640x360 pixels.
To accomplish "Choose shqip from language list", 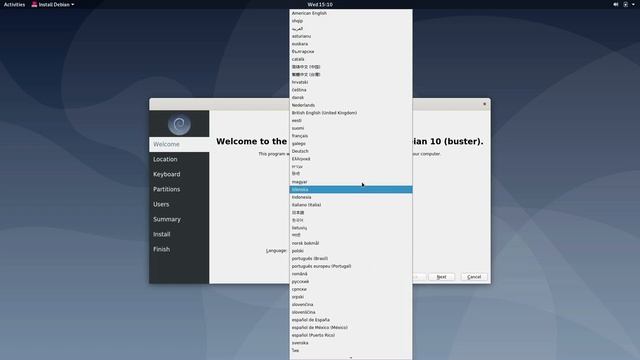I will click(x=351, y=21).
